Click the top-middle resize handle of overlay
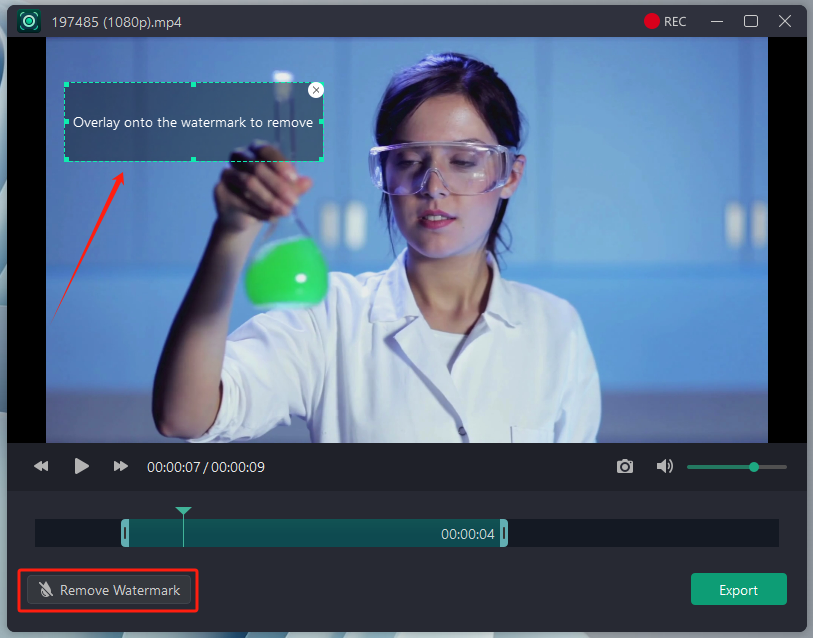The width and height of the screenshot is (813, 638). click(193, 84)
